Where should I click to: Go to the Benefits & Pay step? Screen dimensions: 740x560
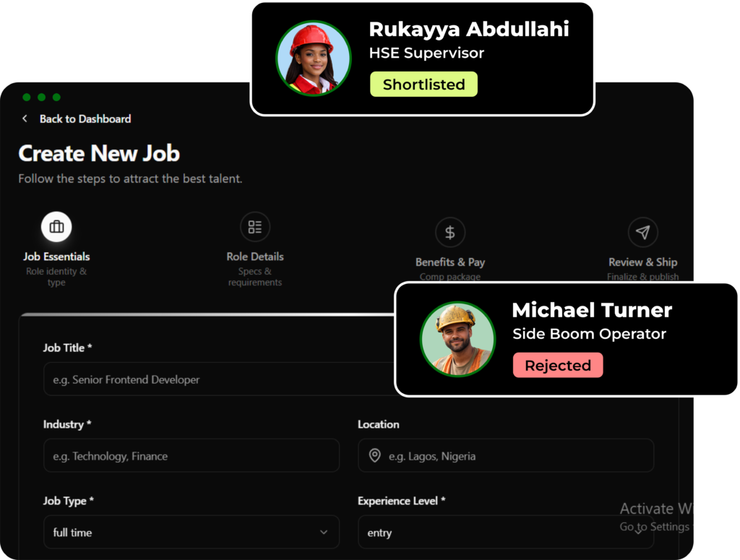(x=449, y=262)
